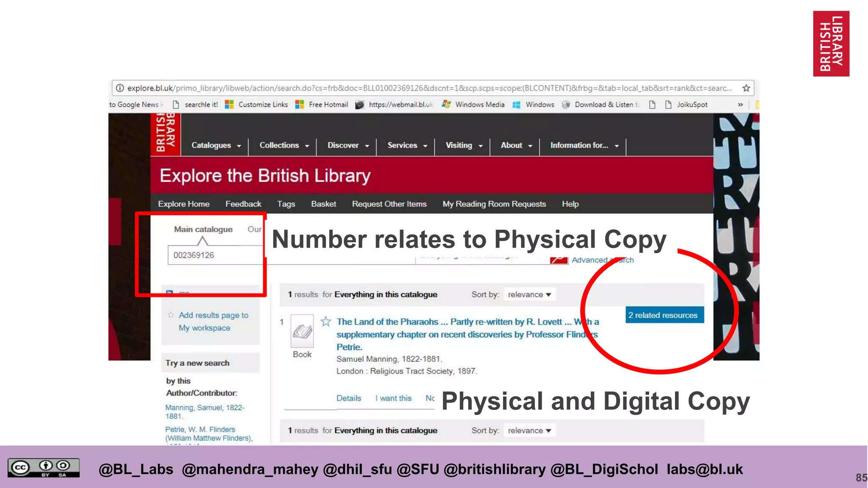Open the Visiting menu

464,145
